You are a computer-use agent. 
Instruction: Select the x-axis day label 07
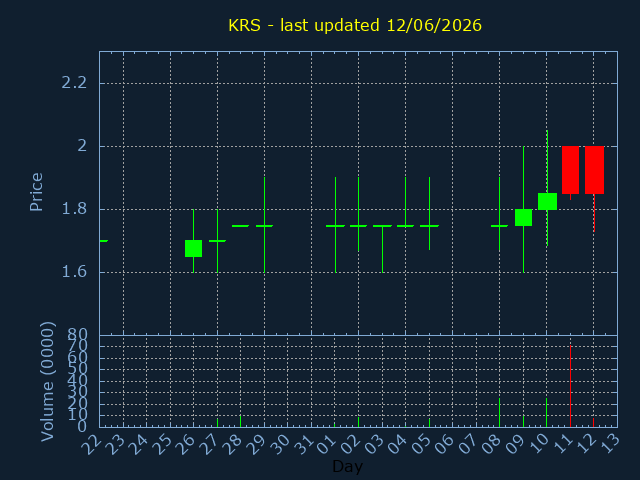coord(468,444)
